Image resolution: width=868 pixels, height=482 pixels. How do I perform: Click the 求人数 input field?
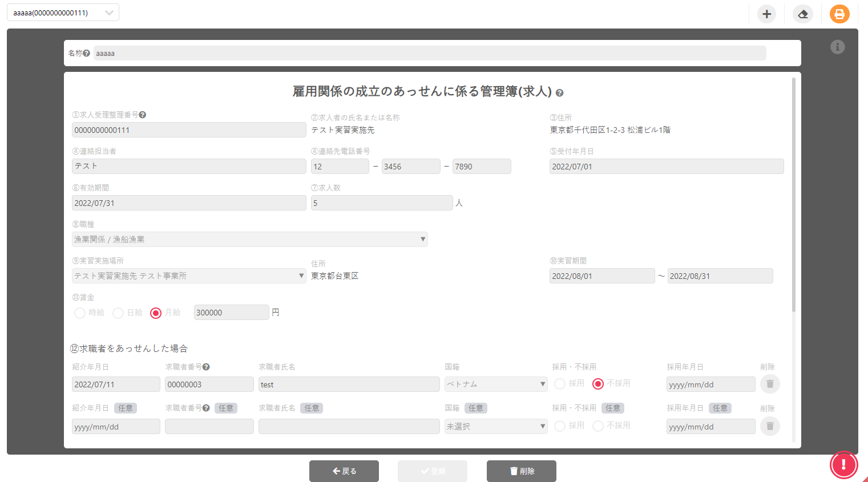[381, 203]
